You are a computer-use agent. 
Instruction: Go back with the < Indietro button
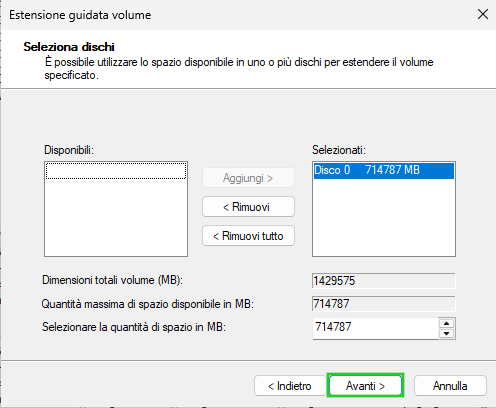click(290, 386)
